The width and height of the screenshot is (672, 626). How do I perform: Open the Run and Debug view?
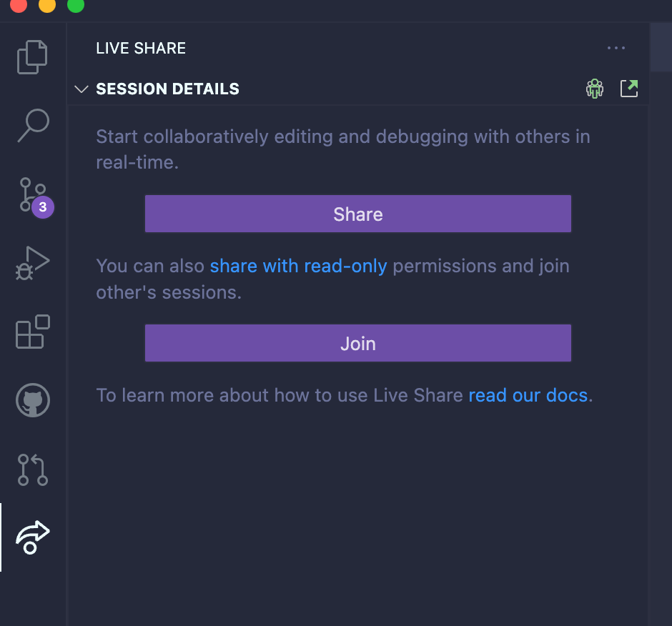[32, 263]
